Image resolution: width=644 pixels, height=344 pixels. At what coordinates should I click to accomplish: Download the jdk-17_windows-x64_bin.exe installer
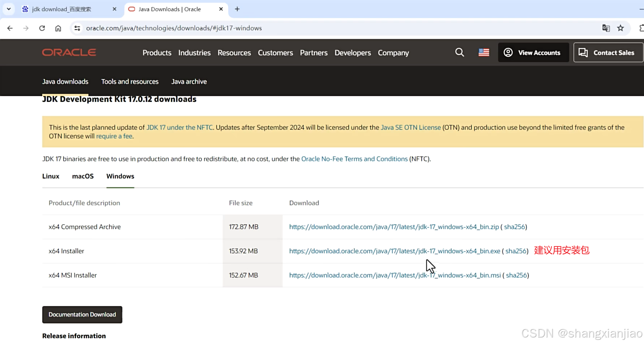point(395,251)
